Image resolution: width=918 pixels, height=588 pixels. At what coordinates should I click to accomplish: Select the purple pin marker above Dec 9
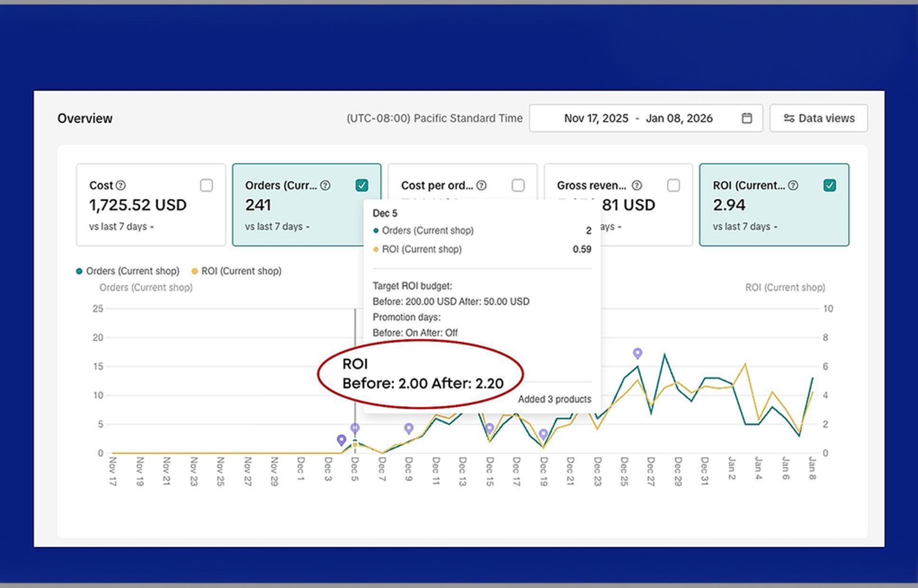tap(409, 429)
